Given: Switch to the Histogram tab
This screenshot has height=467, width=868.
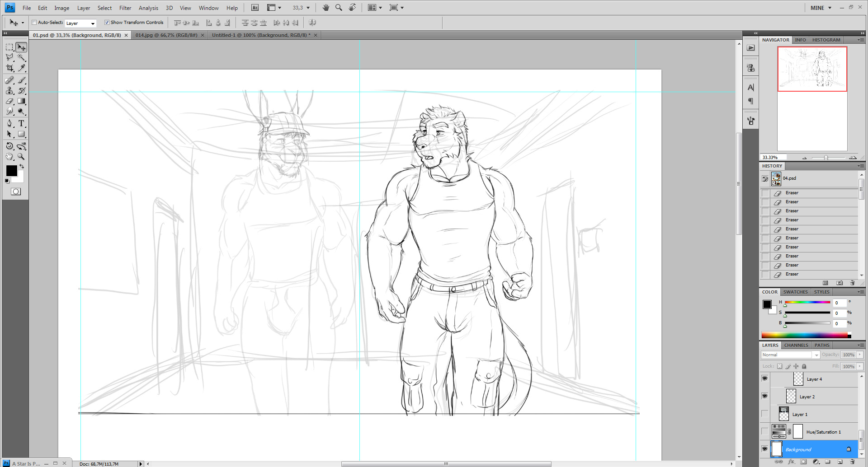Looking at the screenshot, I should pos(826,40).
